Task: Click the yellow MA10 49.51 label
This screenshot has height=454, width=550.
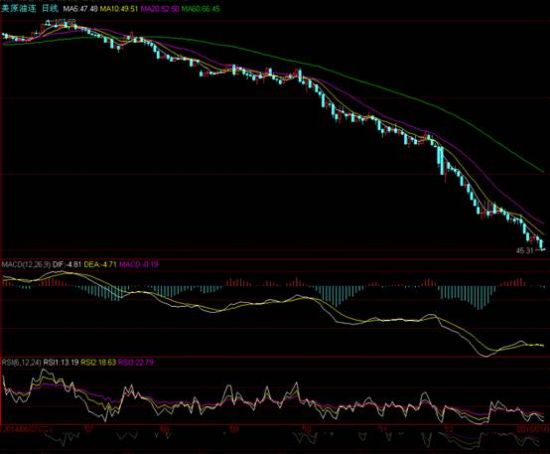Action: coord(119,9)
